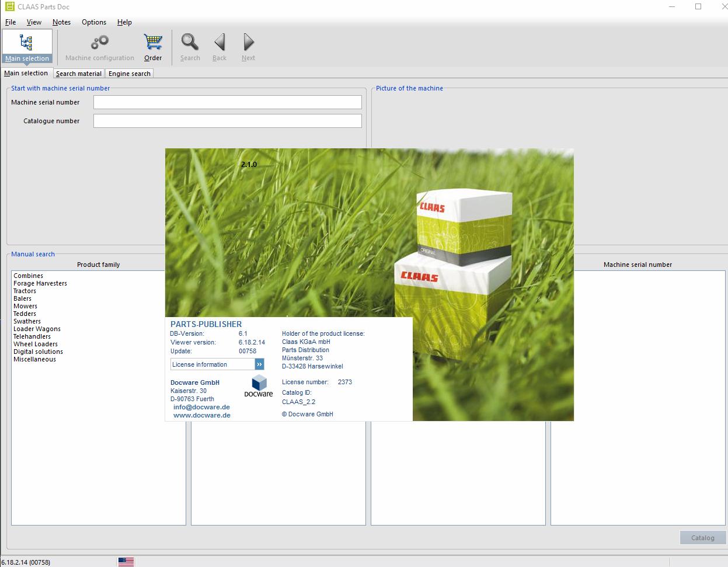The width and height of the screenshot is (728, 567).
Task: Click the Catalogue number input field
Action: coord(227,121)
